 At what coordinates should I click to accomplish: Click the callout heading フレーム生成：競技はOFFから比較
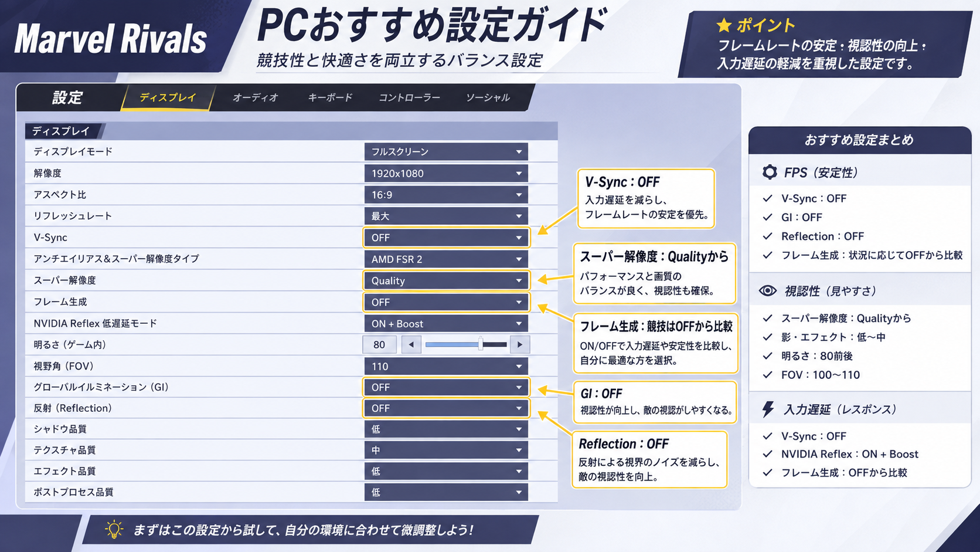[x=656, y=326]
